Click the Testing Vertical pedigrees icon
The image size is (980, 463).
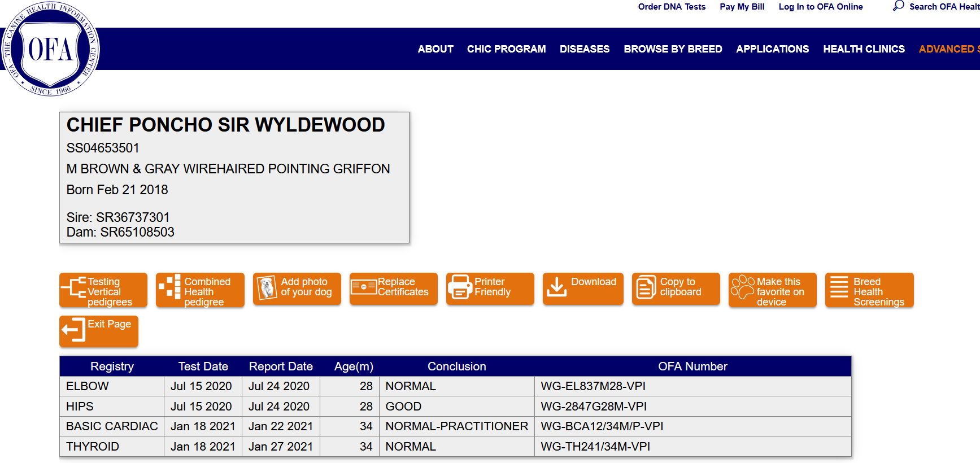[74, 287]
